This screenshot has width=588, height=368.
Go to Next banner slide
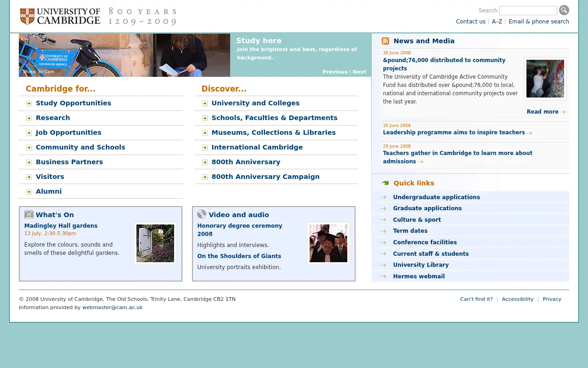tap(359, 72)
